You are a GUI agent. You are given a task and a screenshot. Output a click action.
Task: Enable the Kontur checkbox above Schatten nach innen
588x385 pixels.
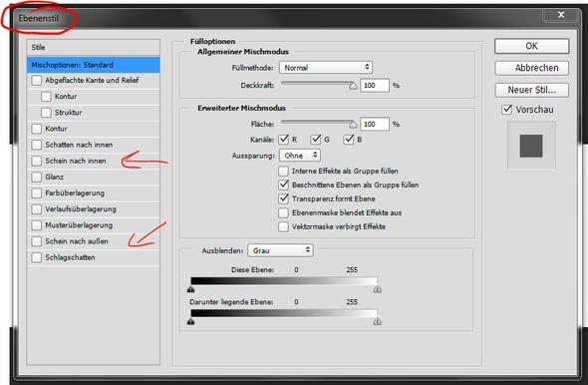tap(37, 129)
